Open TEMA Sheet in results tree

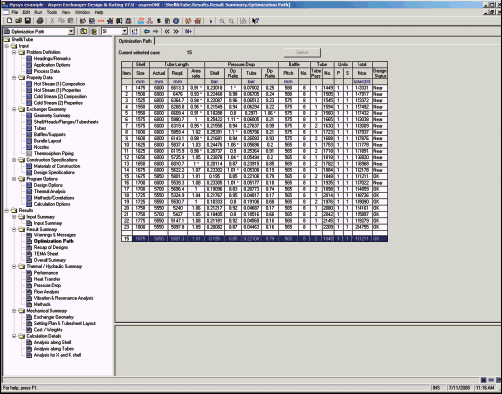pos(46,254)
